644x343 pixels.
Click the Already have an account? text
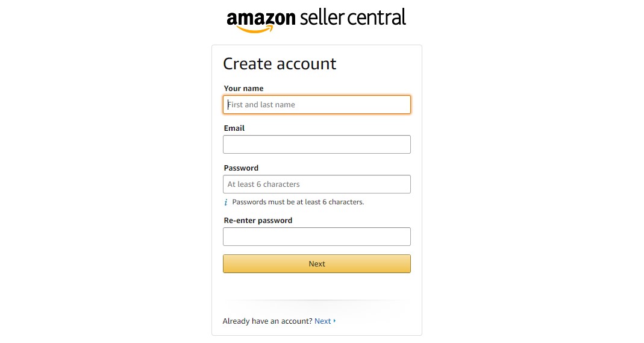267,321
